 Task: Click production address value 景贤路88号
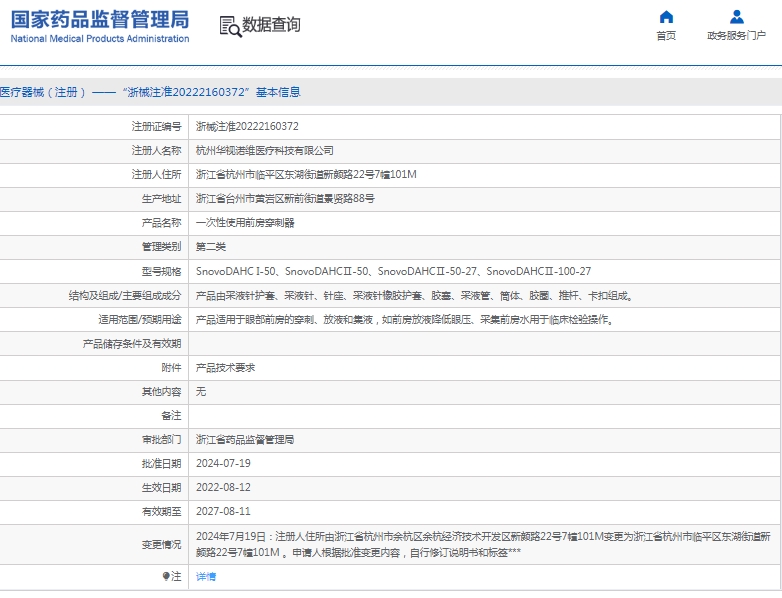click(285, 199)
